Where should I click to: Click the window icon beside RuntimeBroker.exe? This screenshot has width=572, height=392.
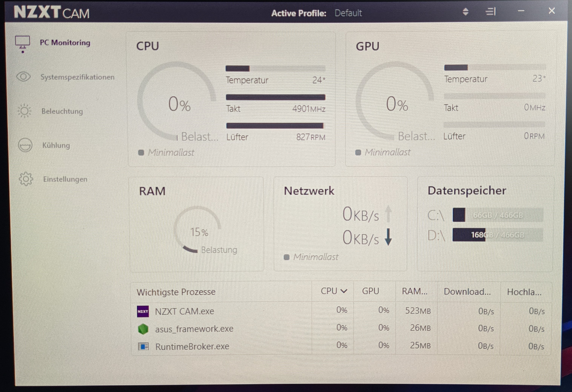pos(143,347)
